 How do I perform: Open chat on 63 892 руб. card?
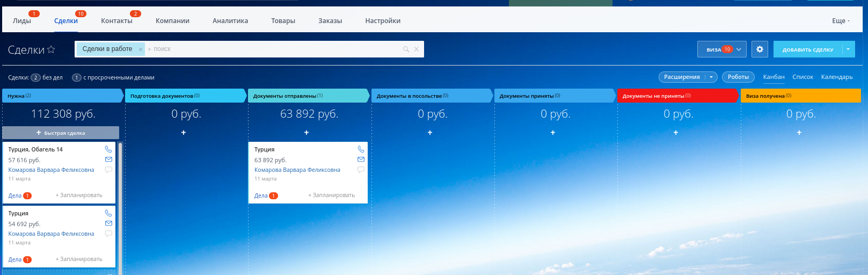[x=361, y=170]
